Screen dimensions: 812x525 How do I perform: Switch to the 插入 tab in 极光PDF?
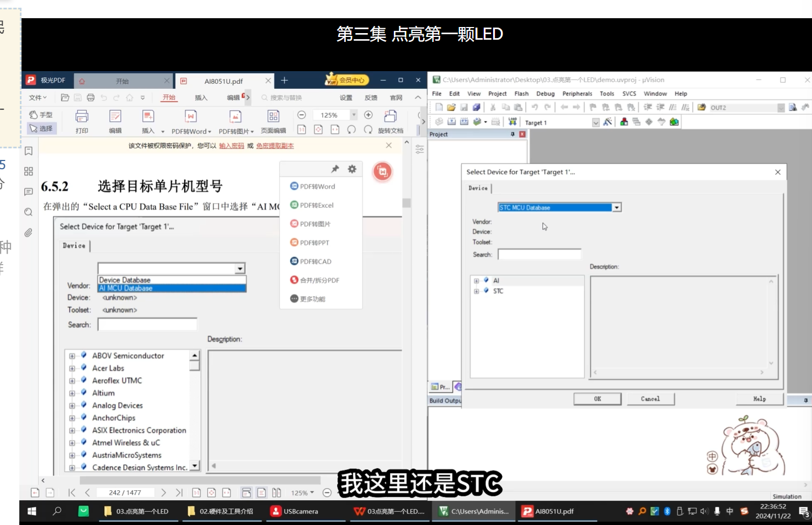[201, 98]
